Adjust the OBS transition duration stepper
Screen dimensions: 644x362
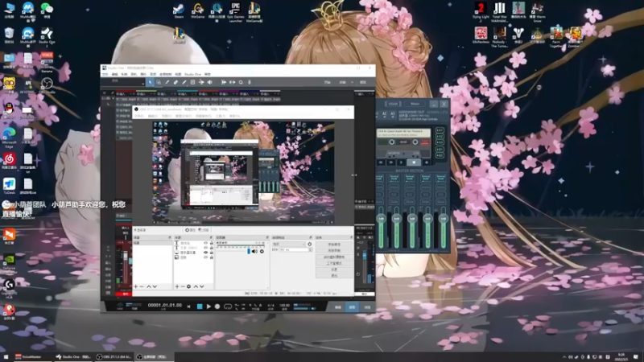311,249
